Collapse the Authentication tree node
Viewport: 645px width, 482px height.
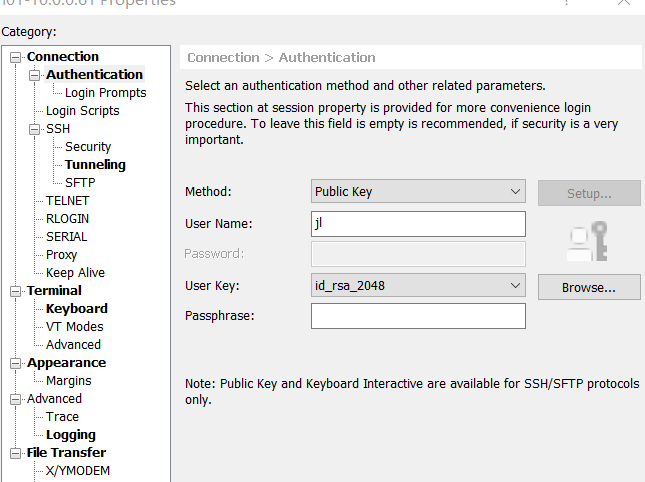tap(35, 75)
